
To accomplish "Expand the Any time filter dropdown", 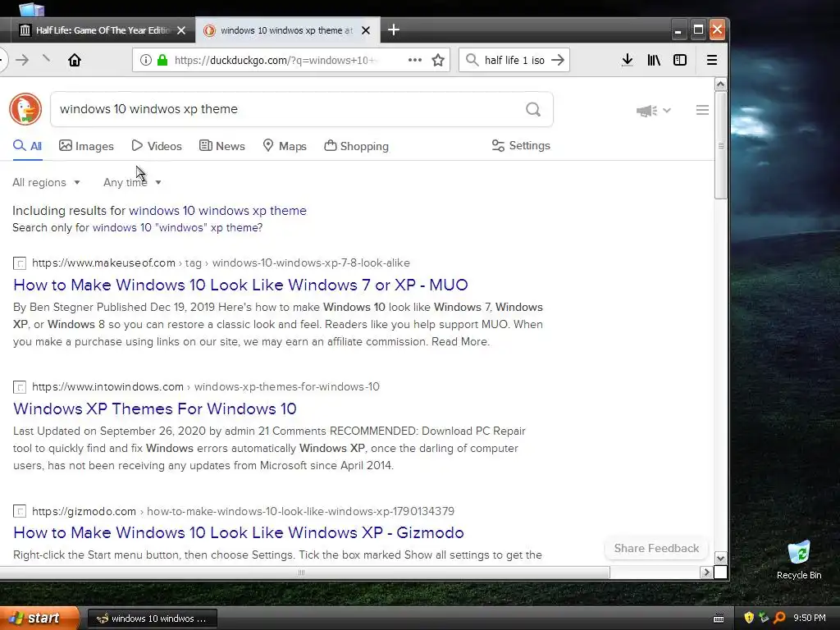I will coord(132,182).
